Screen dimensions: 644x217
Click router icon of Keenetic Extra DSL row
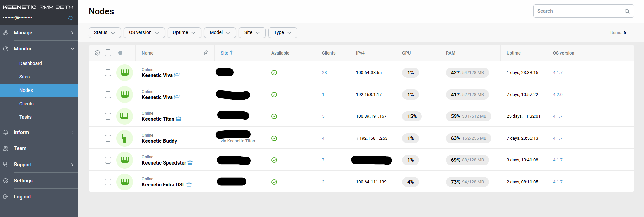[125, 182]
